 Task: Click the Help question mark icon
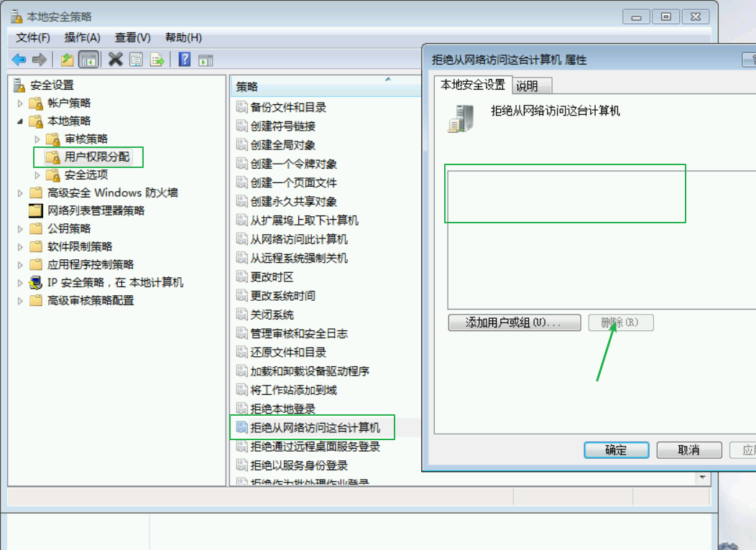184,60
